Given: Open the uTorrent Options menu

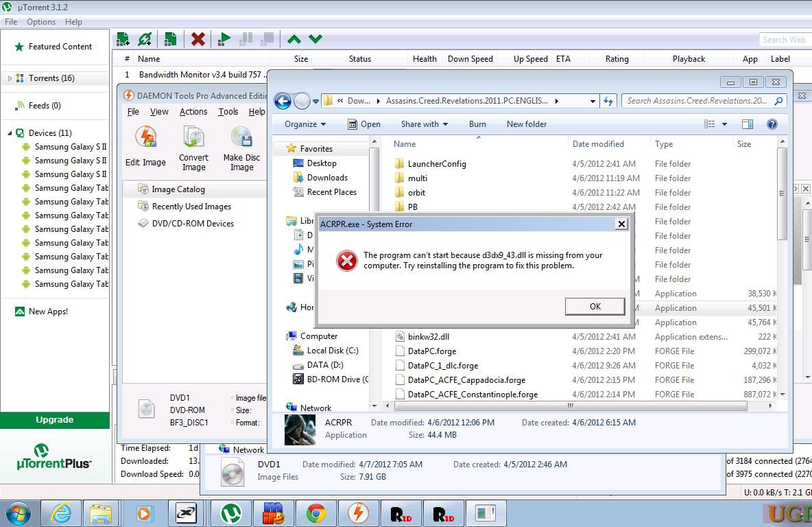Looking at the screenshot, I should (x=41, y=22).
